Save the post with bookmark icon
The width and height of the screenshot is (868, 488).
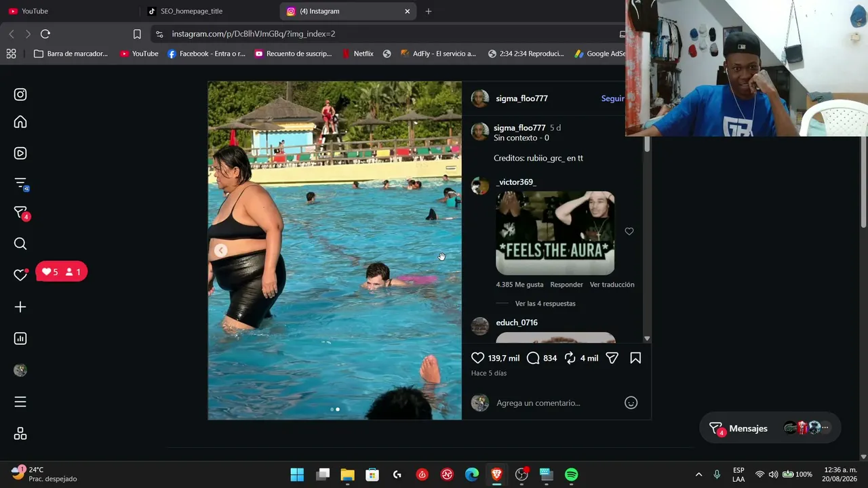(x=635, y=358)
